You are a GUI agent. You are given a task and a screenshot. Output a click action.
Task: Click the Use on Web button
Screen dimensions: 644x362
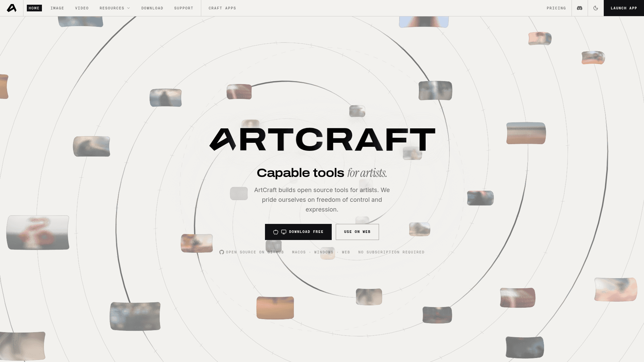[357, 232]
